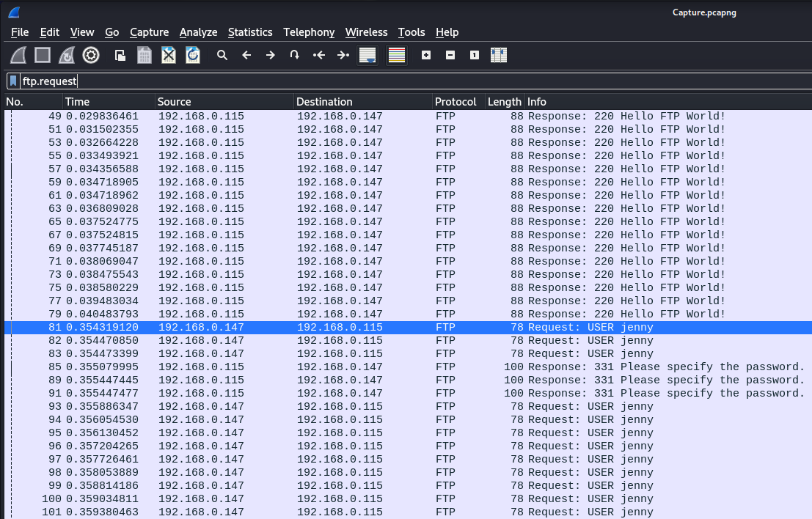The width and height of the screenshot is (812, 519).
Task: Toggle auto-scroll during live capture
Action: point(367,55)
